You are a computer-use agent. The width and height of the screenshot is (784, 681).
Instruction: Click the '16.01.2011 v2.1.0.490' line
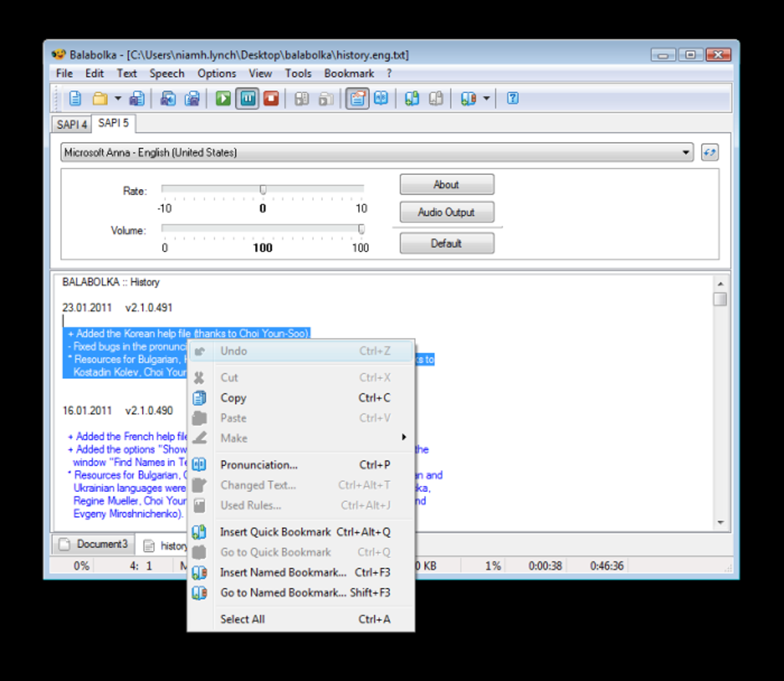pyautogui.click(x=118, y=410)
